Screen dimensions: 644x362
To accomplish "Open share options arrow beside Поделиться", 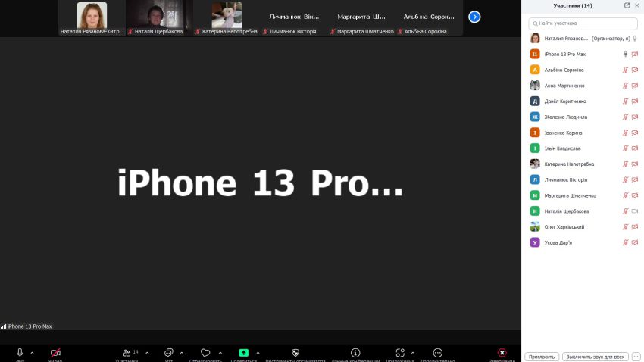I will 258,353.
